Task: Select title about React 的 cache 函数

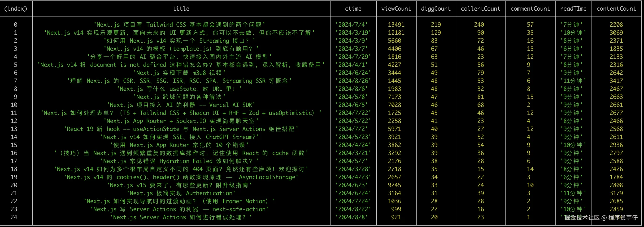Action: pos(181,153)
